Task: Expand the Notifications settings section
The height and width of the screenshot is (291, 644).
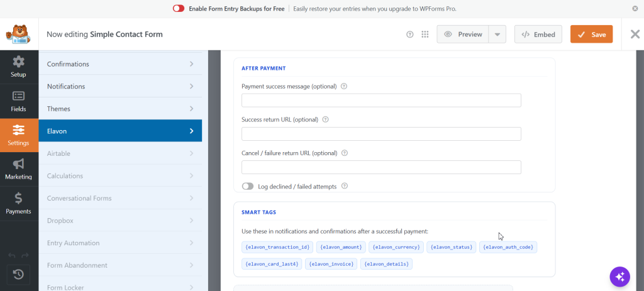Action: click(120, 86)
